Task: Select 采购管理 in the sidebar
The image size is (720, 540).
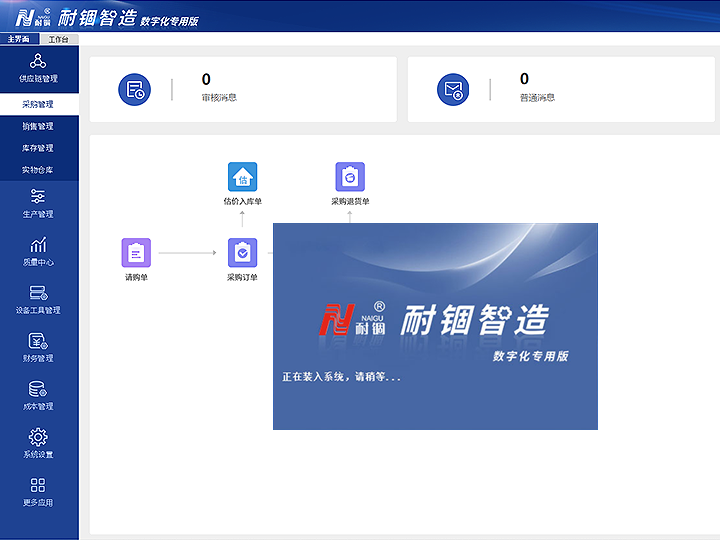Action: tap(39, 104)
